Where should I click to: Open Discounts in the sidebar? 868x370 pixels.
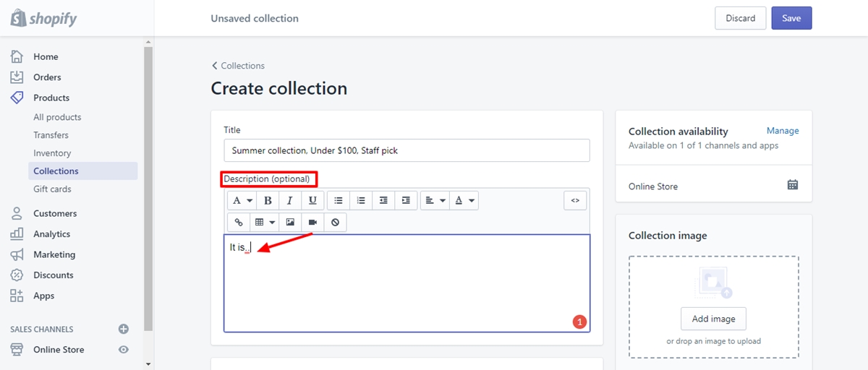click(54, 275)
